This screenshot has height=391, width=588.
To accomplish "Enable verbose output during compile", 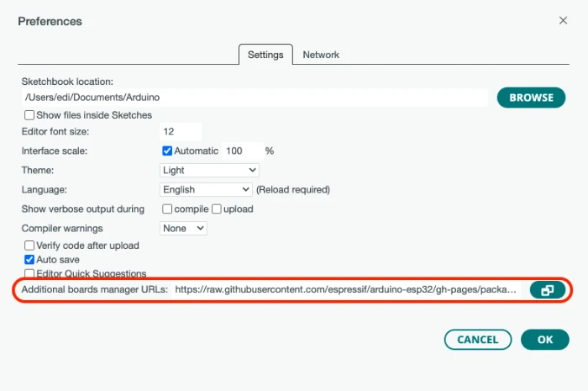I will (167, 209).
